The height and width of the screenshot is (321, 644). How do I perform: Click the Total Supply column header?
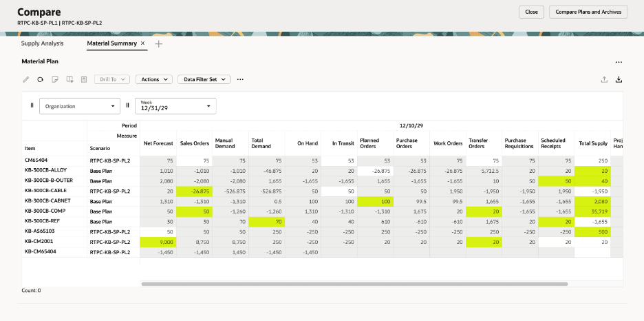click(x=592, y=143)
